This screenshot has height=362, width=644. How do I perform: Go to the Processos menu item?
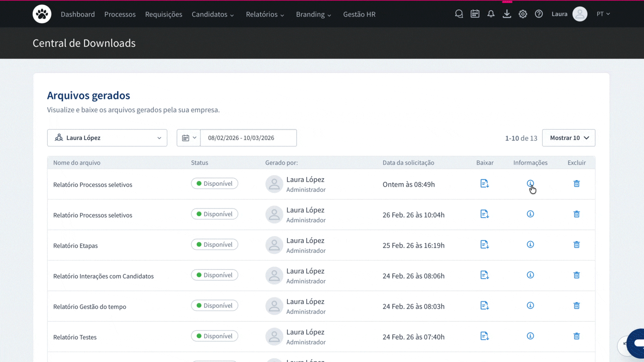(x=120, y=14)
